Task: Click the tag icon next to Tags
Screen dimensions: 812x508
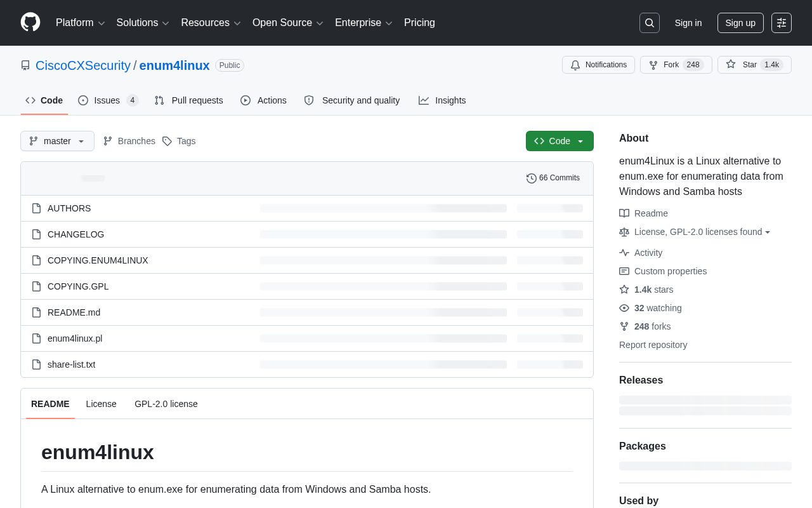Action: coord(167,141)
